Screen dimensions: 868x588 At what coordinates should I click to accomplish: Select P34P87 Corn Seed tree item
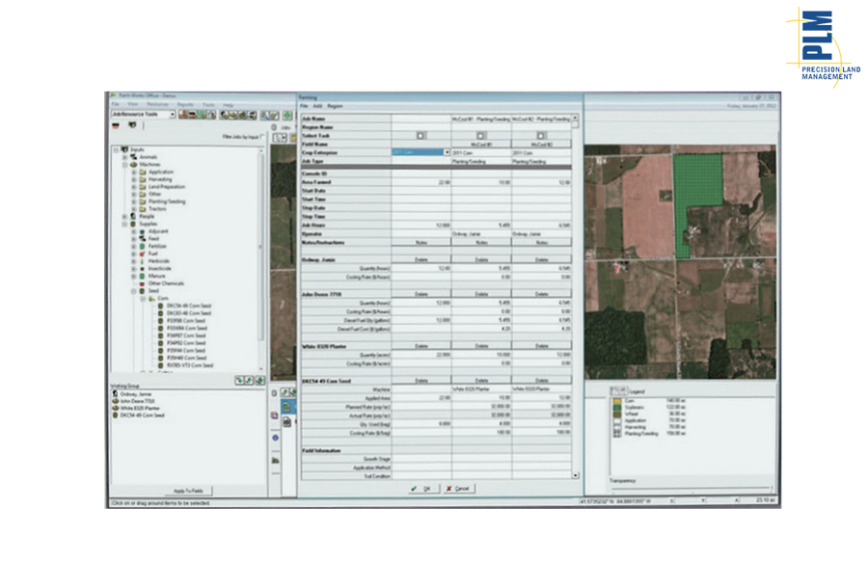tap(186, 335)
